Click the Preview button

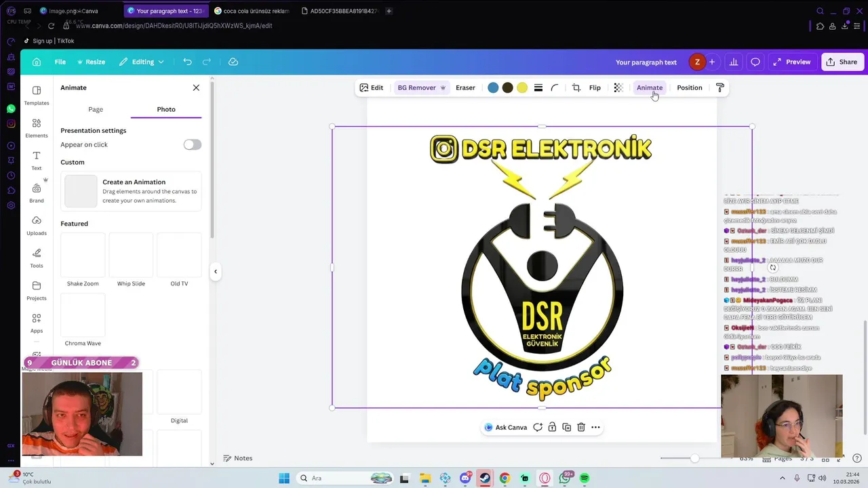791,62
